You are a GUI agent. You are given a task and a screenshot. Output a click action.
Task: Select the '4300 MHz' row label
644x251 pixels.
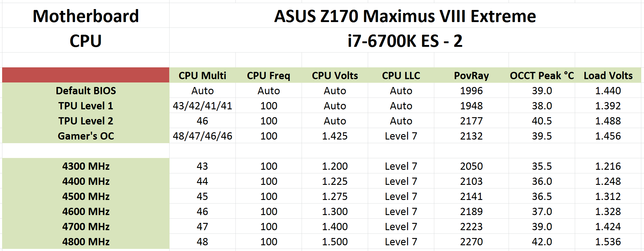(86, 166)
